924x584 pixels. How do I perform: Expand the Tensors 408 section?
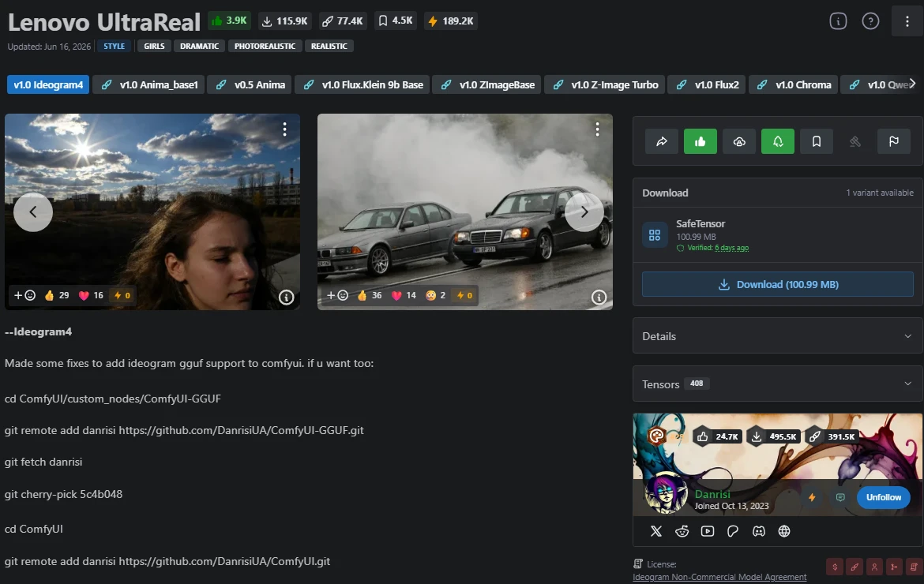click(777, 384)
